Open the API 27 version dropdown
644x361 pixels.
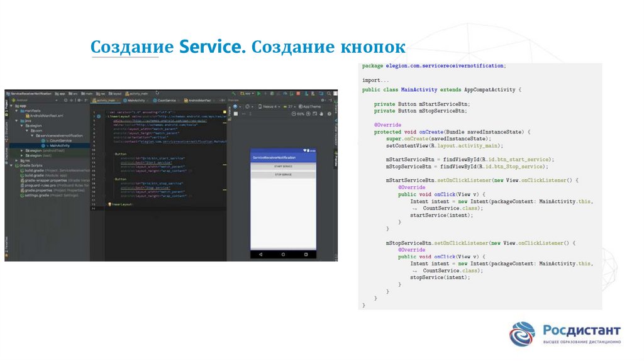click(x=289, y=107)
